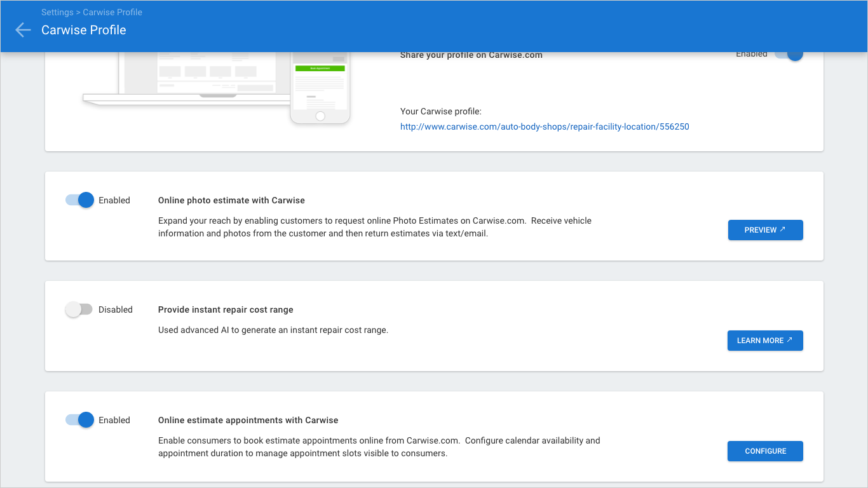The image size is (868, 488).
Task: Open Settings breadcrumb link
Action: 58,12
